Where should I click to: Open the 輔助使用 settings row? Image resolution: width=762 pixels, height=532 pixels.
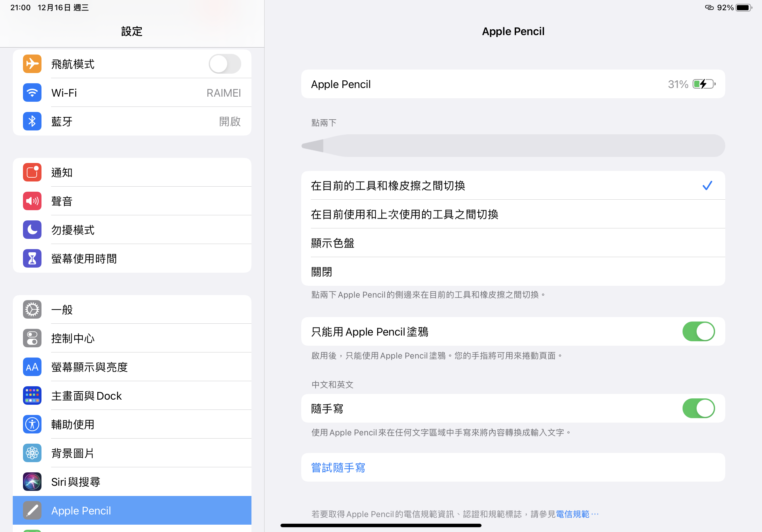tap(132, 424)
